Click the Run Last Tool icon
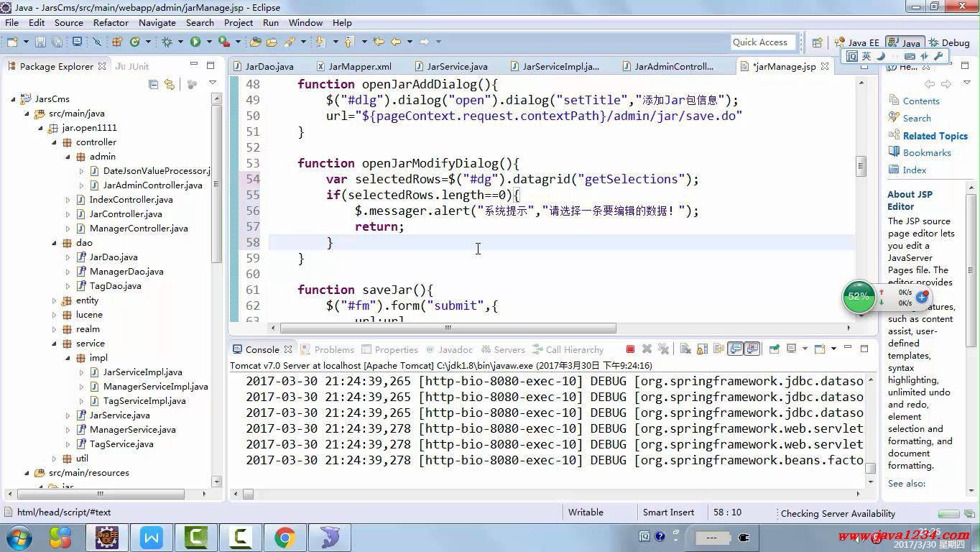The width and height of the screenshot is (980, 552). pyautogui.click(x=224, y=42)
